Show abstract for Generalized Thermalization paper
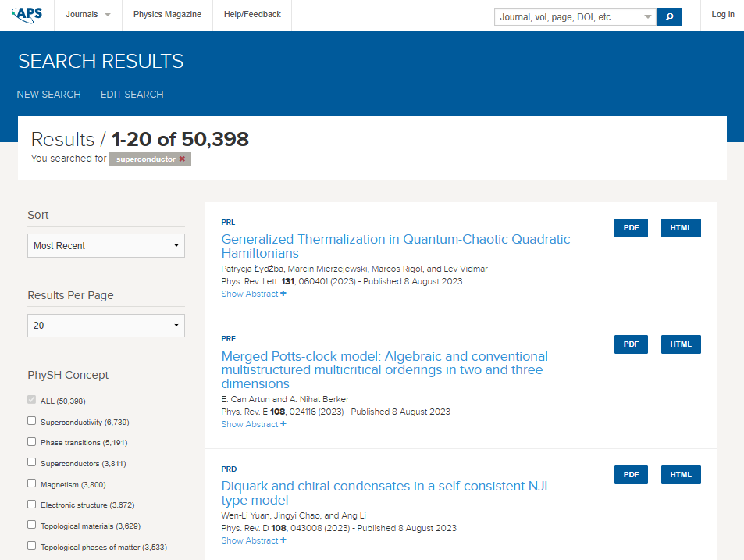The width and height of the screenshot is (744, 560). click(x=254, y=294)
